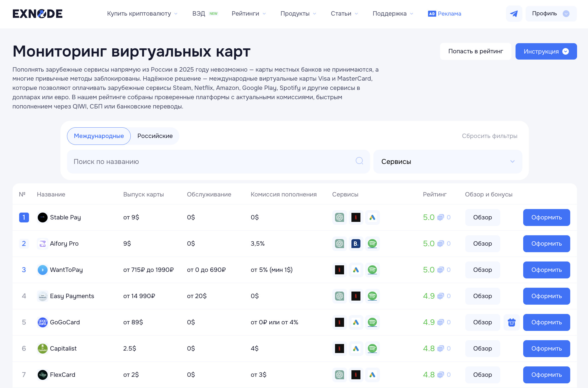Focus the Поиск по названию input
Image resolution: width=588 pixels, height=388 pixels.
211,162
